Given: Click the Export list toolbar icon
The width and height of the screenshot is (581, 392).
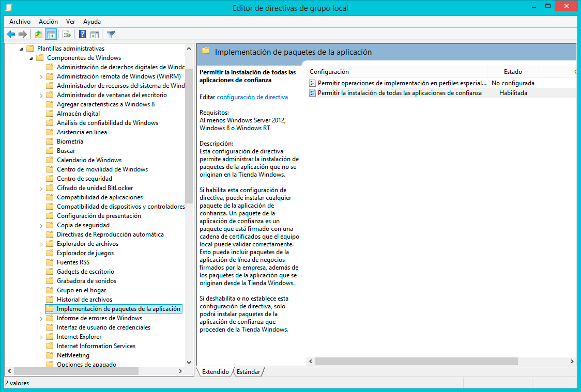Looking at the screenshot, I should point(67,35).
